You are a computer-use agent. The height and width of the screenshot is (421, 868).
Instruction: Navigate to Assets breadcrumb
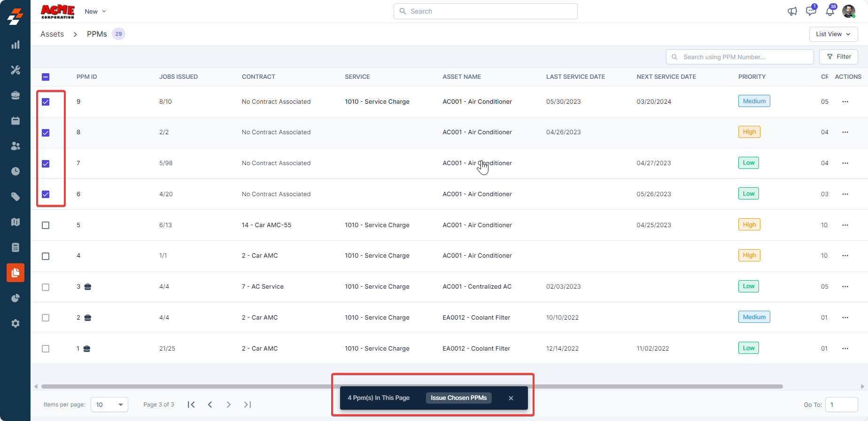[x=52, y=34]
